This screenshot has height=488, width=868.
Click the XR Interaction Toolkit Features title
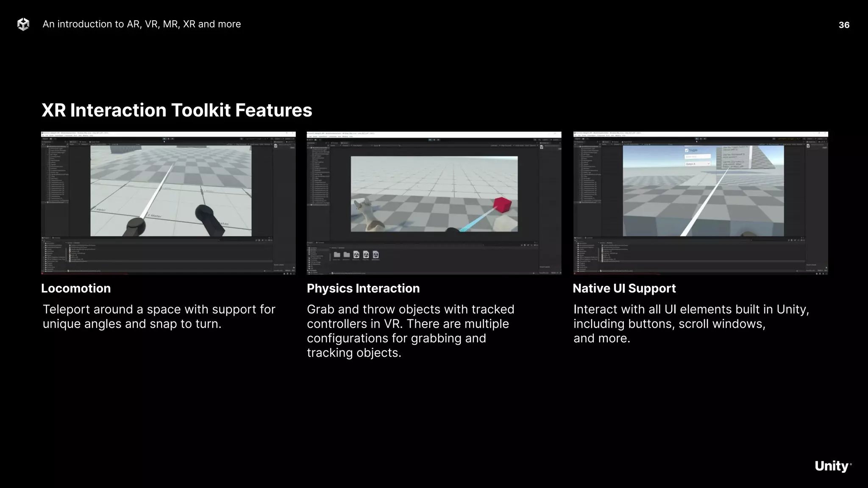click(177, 110)
